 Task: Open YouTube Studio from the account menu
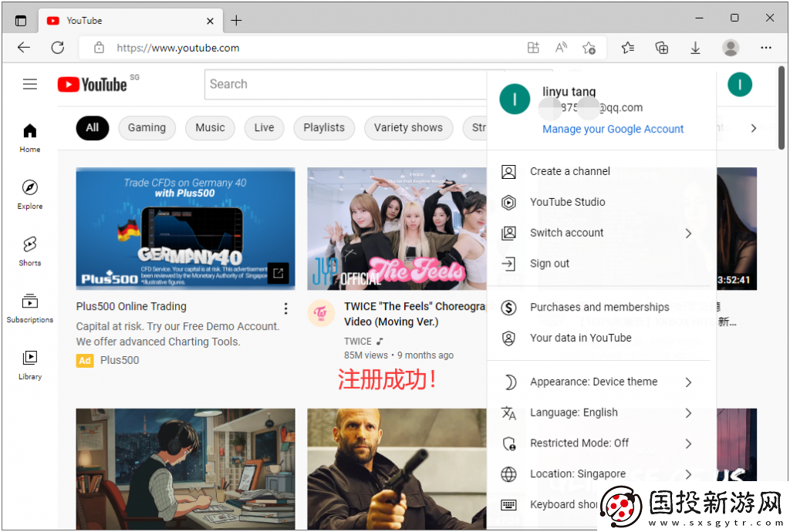point(567,202)
